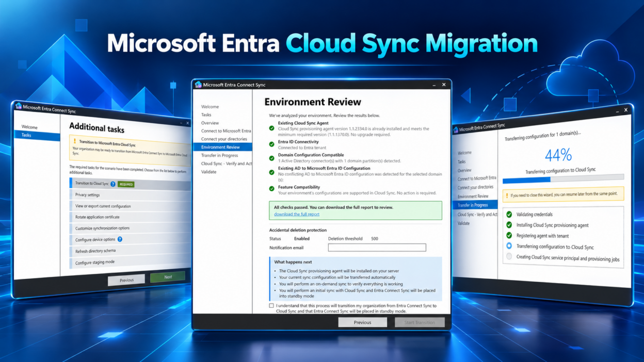Click the pending circle beside Creating Cloud Sync service principal

coord(509,256)
